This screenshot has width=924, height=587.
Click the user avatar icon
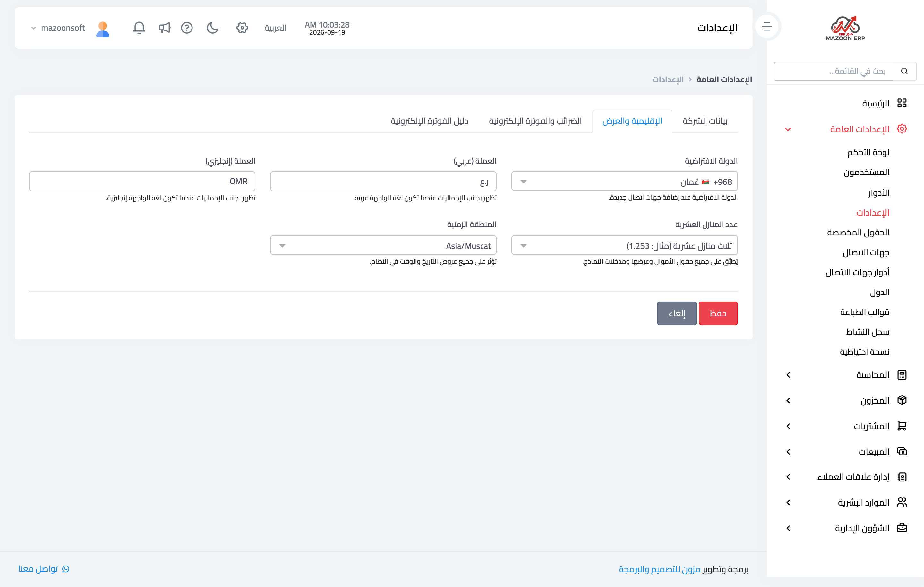[x=102, y=29]
